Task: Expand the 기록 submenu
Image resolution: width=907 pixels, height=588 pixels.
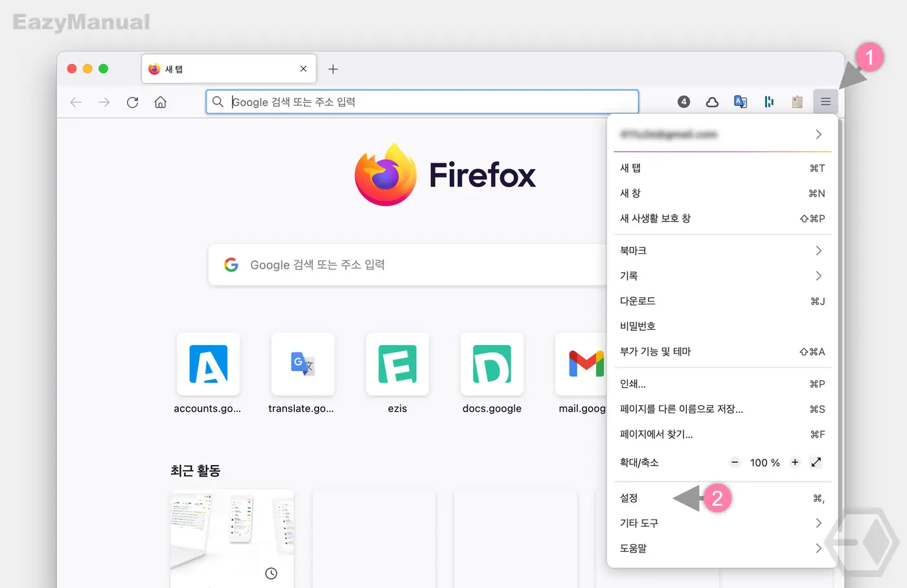Action: click(x=722, y=276)
